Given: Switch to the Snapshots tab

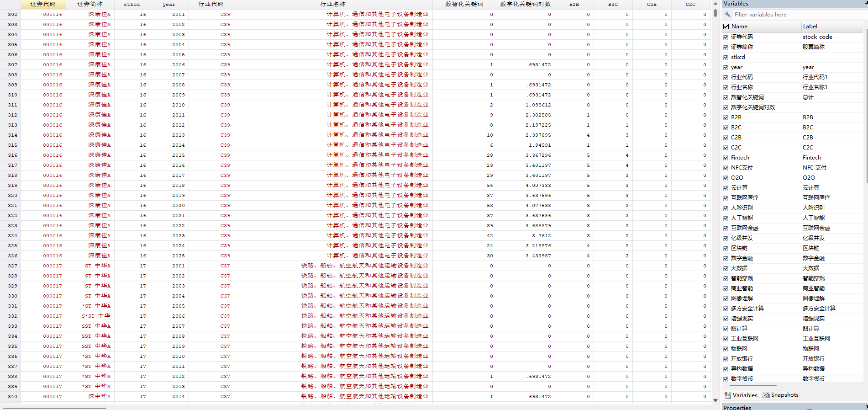Looking at the screenshot, I should click(781, 395).
